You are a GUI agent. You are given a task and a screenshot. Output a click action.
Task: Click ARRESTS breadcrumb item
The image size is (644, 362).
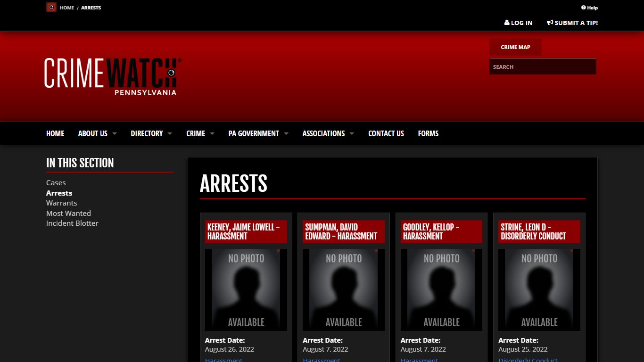91,8
